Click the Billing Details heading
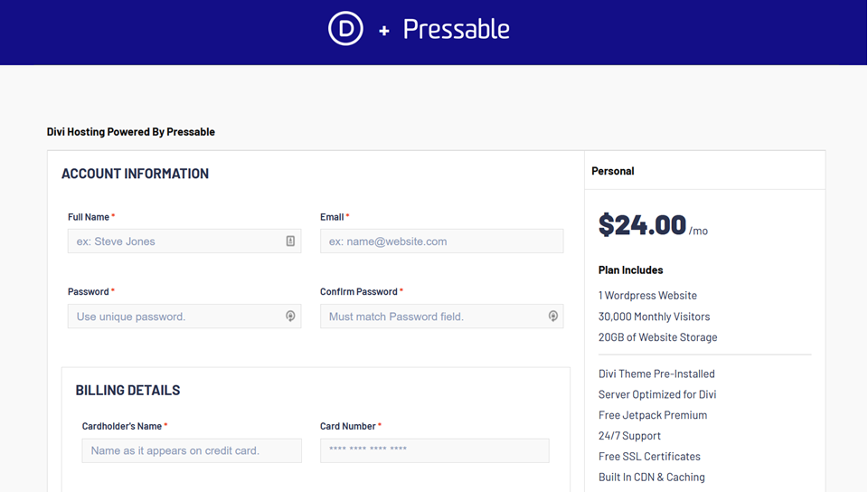Image resolution: width=868 pixels, height=492 pixels. [127, 391]
